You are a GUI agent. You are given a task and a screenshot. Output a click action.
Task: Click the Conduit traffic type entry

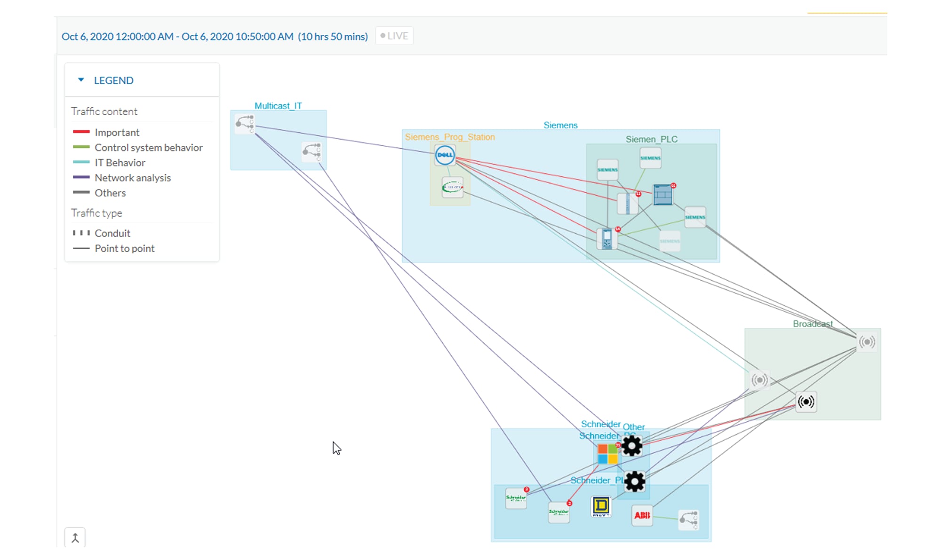pyautogui.click(x=102, y=233)
